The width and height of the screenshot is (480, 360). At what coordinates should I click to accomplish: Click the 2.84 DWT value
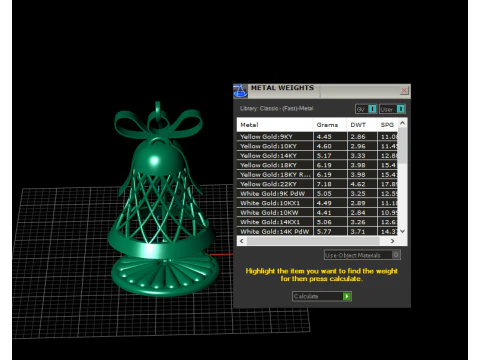pos(358,213)
